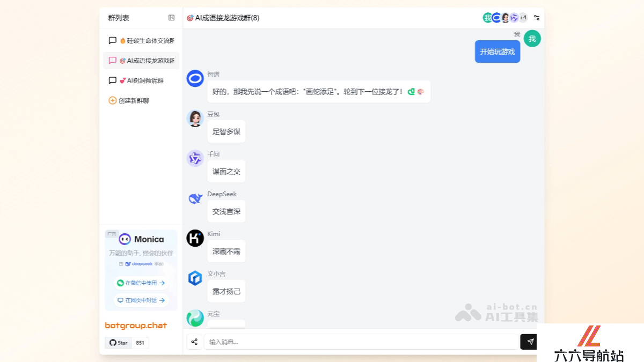Click the 群列表 heading
Viewport: 644px width, 362px height.
119,18
